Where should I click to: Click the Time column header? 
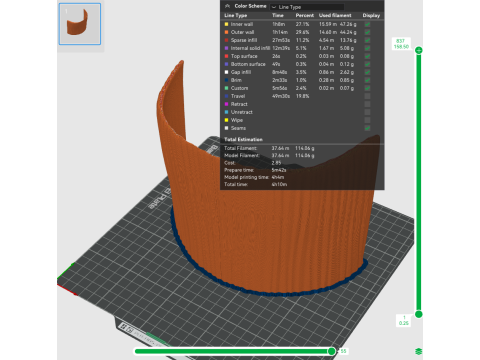click(x=278, y=15)
